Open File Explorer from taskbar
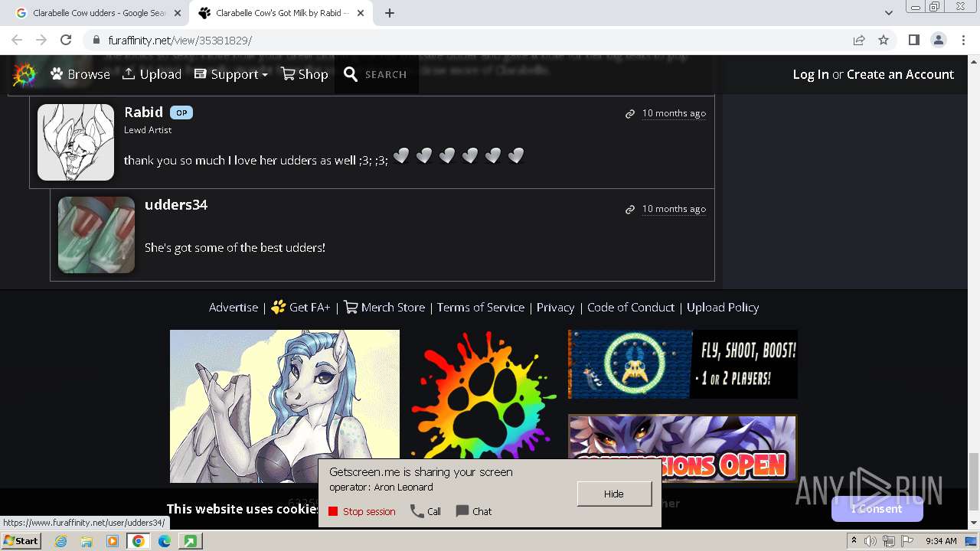980x551 pixels. click(87, 541)
